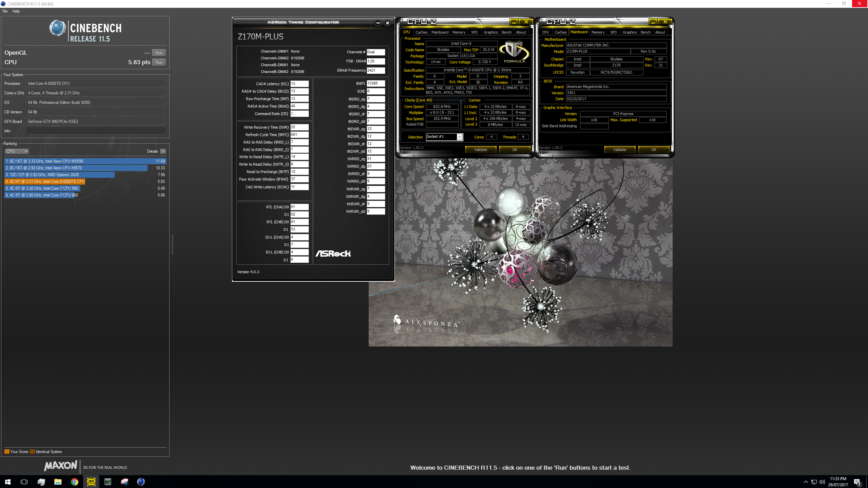
Task: Run the OpenGL benchmark
Action: click(159, 53)
